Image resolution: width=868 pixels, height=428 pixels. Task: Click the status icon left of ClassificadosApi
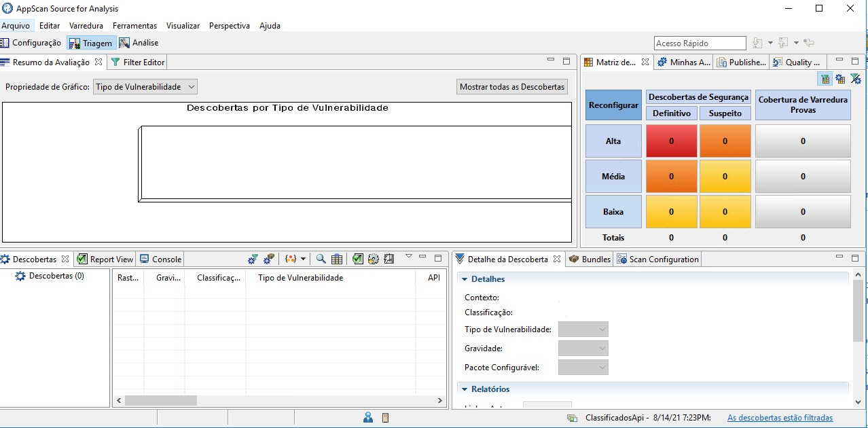coord(573,418)
